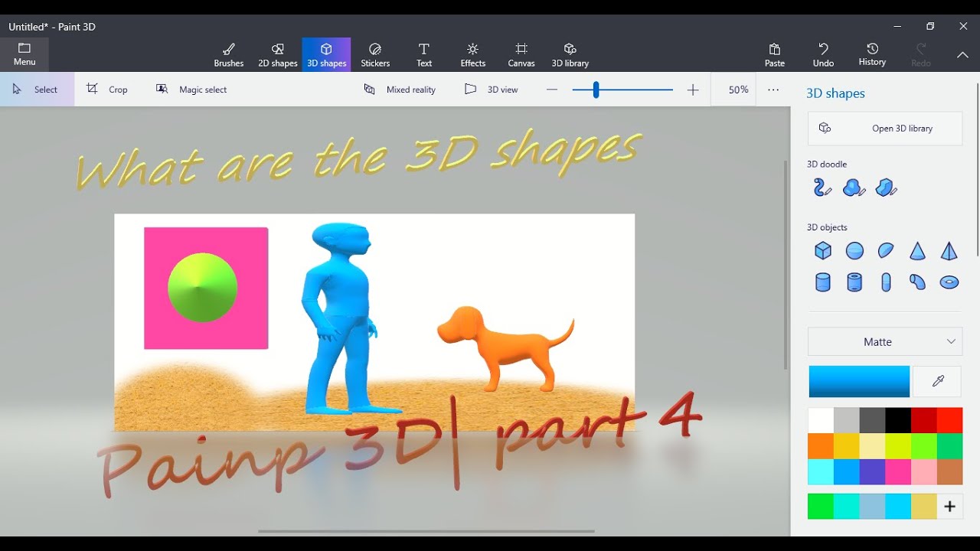The height and width of the screenshot is (551, 980).
Task: Toggle Mixed reality mode
Action: (x=400, y=90)
